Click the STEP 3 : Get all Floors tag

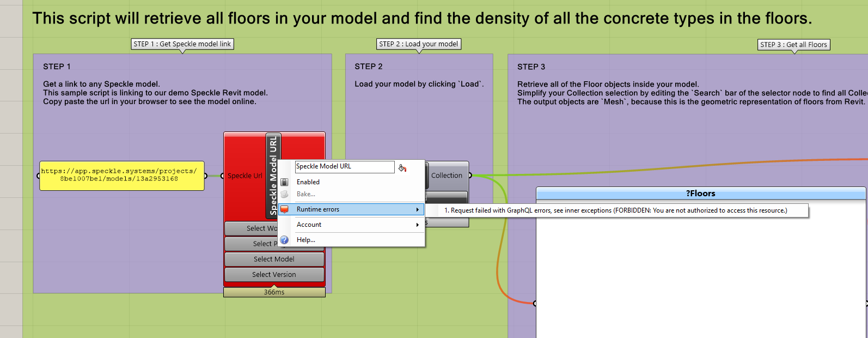793,45
